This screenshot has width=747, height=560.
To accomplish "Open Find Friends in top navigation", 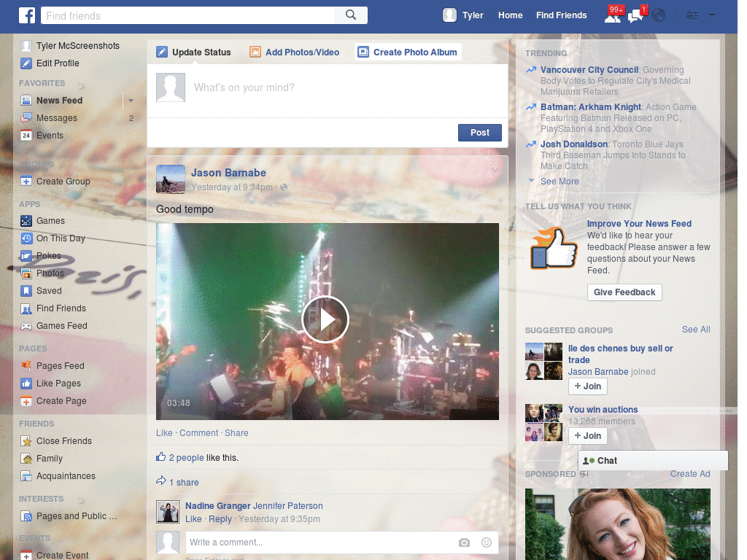I will pos(561,15).
